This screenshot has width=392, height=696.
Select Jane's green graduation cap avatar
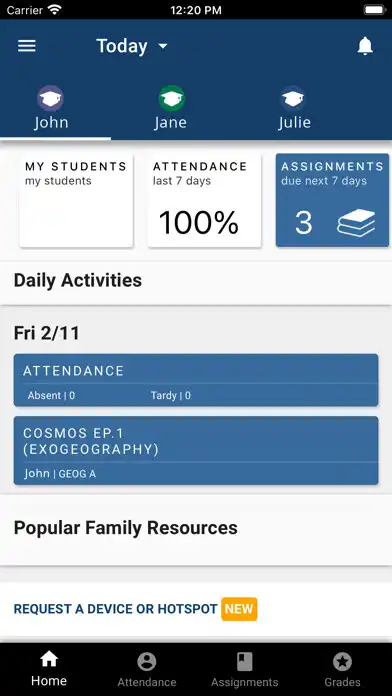(171, 98)
